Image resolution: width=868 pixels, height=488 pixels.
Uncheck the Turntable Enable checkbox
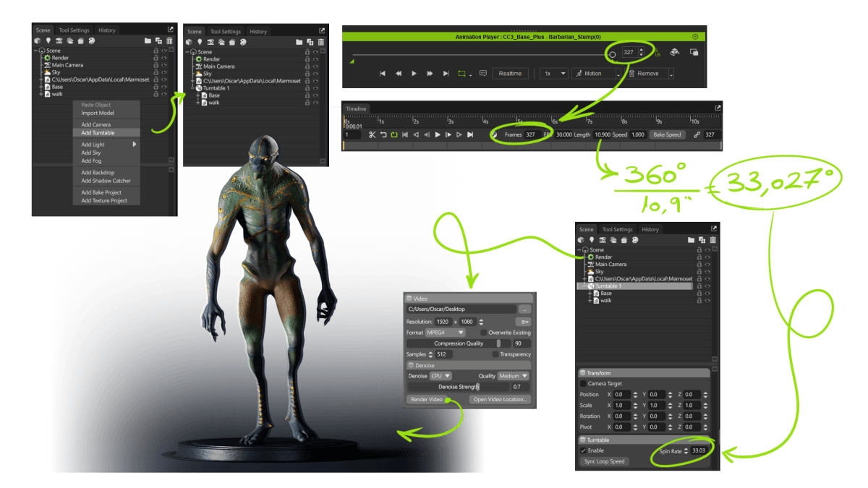pos(584,450)
